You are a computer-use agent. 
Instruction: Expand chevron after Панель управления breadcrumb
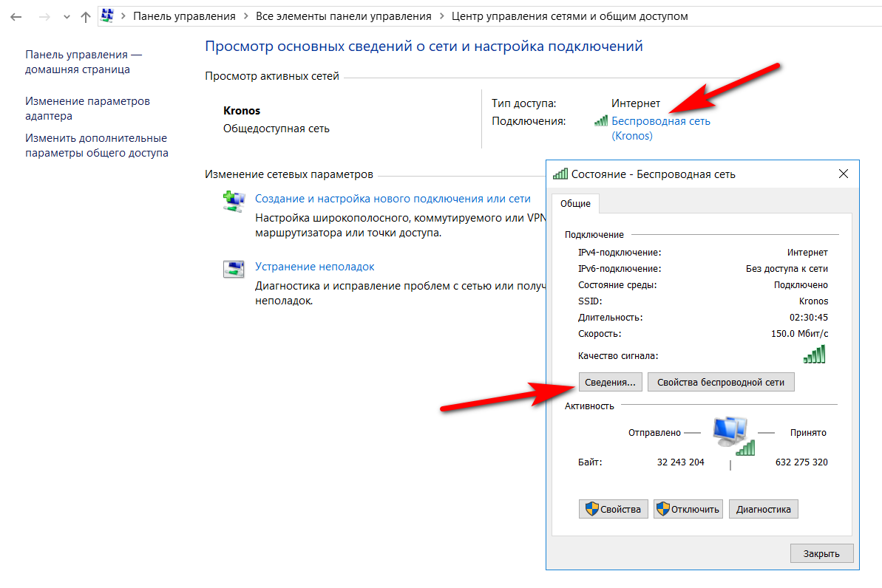[x=245, y=16]
